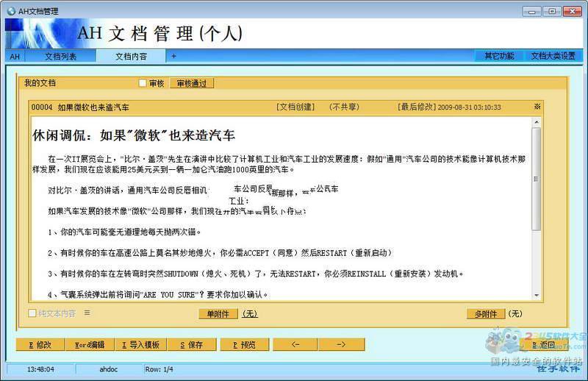Click the line mentioning SHUTDOWN（熄火、死机）
588x381 pixels.
click(256, 274)
